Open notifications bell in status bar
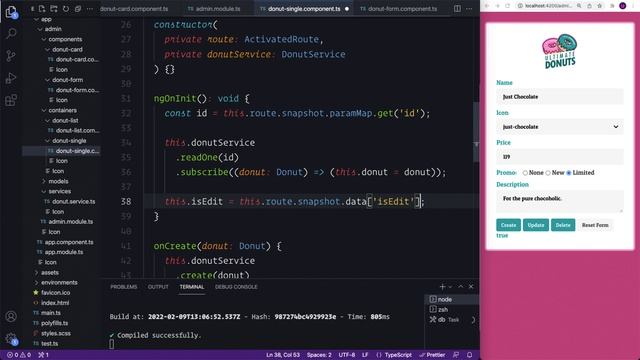This screenshot has width=640, height=360. (469, 355)
